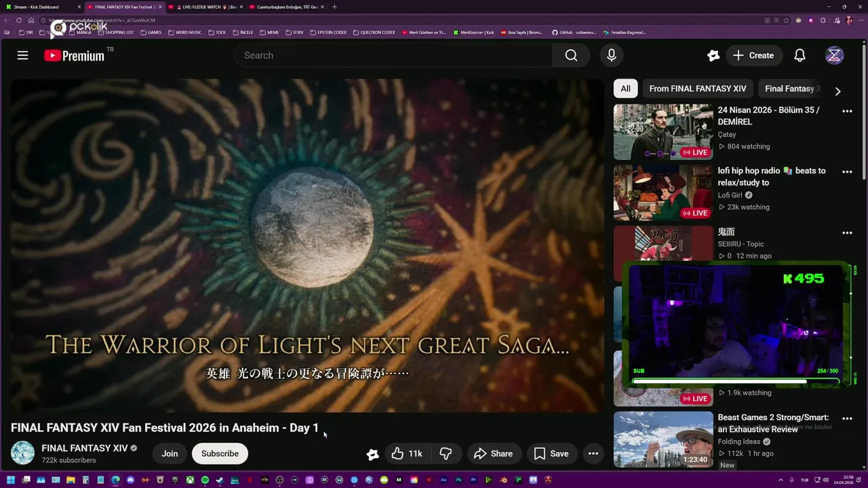Click Join channel membership button
Viewport: 868px width, 488px height.
[170, 453]
